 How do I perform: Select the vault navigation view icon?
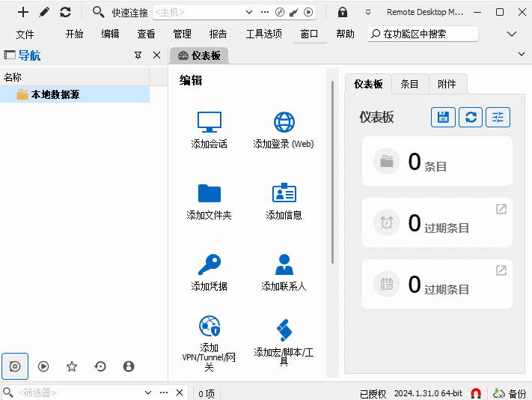coord(15,366)
